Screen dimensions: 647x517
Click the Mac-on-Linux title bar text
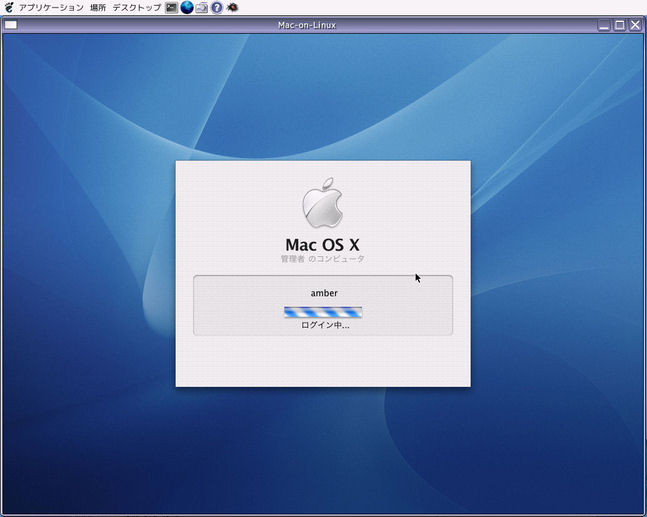pos(307,25)
